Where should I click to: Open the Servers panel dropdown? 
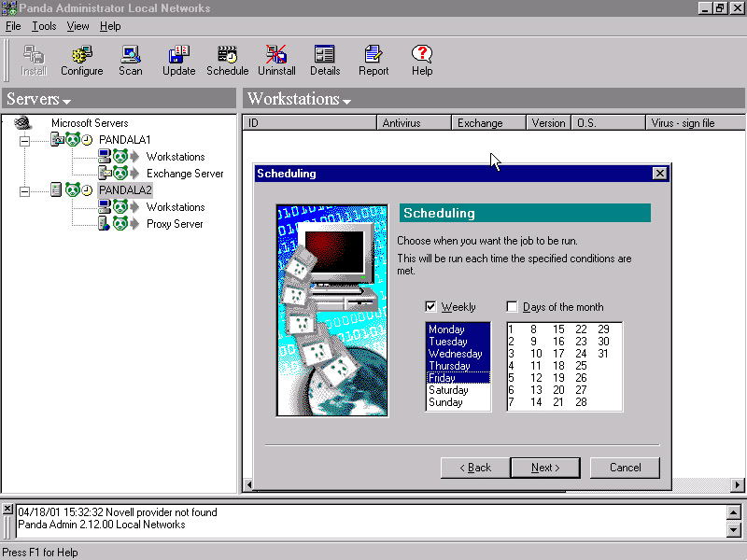point(66,102)
